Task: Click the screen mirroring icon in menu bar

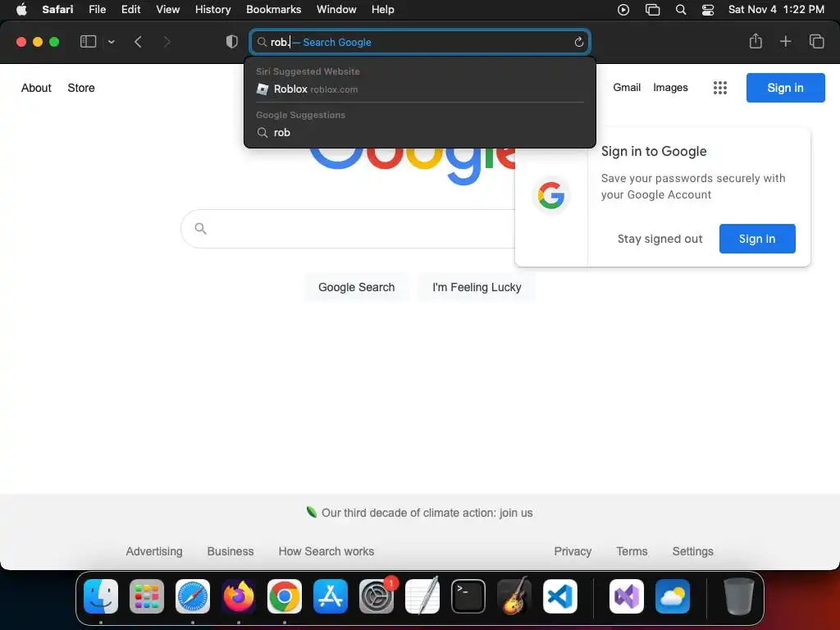Action: [652, 10]
